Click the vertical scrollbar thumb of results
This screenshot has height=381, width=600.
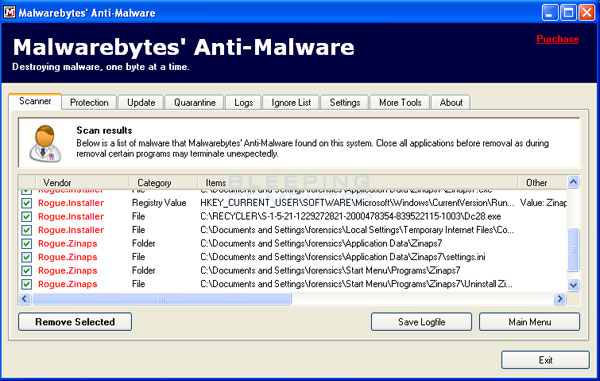point(573,249)
